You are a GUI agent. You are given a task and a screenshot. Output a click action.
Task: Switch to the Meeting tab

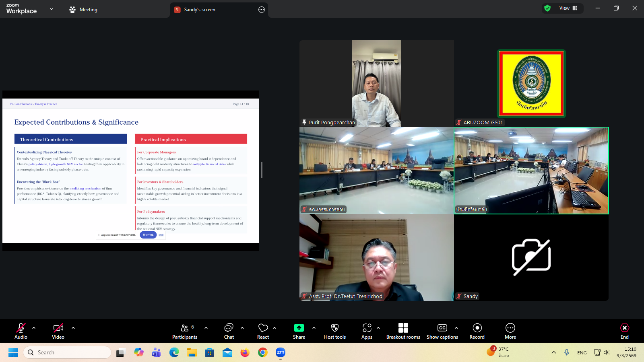pos(83,10)
